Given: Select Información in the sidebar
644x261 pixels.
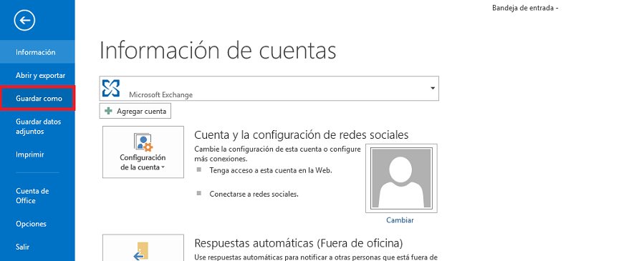Looking at the screenshot, I should [x=37, y=52].
